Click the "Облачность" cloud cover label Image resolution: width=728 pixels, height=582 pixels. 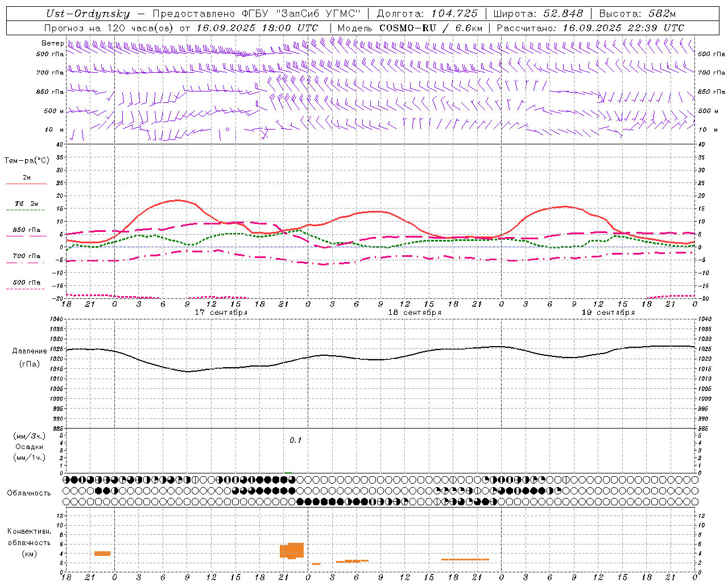pos(29,493)
